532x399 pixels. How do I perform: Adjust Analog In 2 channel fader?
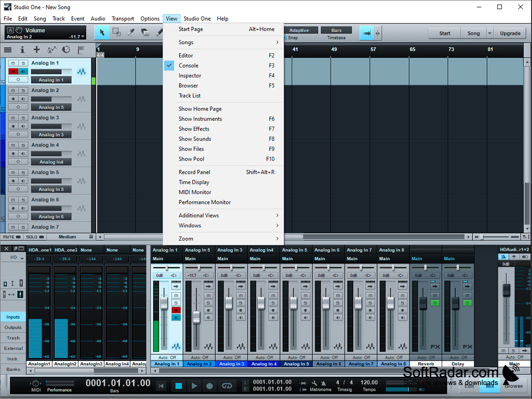pos(196,317)
